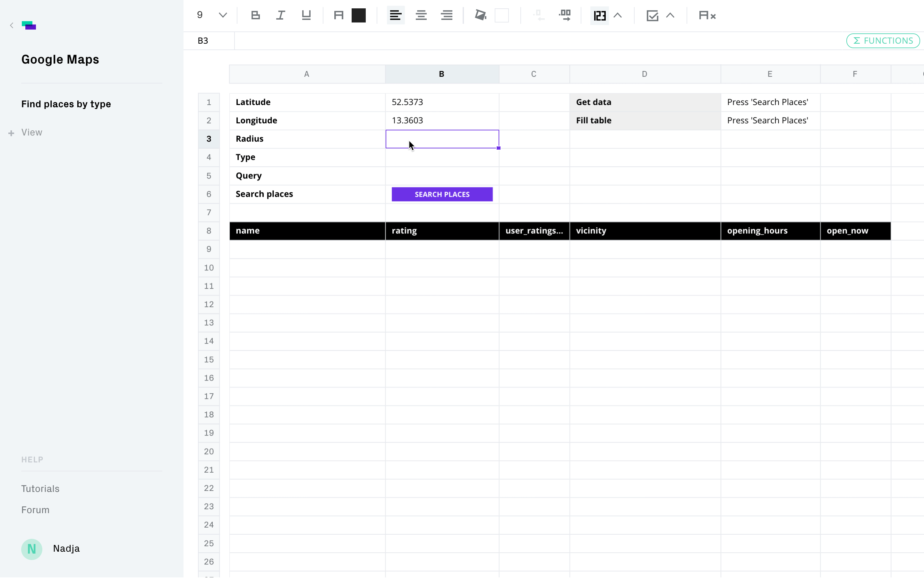Viewport: 924px width, 578px height.
Task: Expand the number format options chevron
Action: pos(618,15)
